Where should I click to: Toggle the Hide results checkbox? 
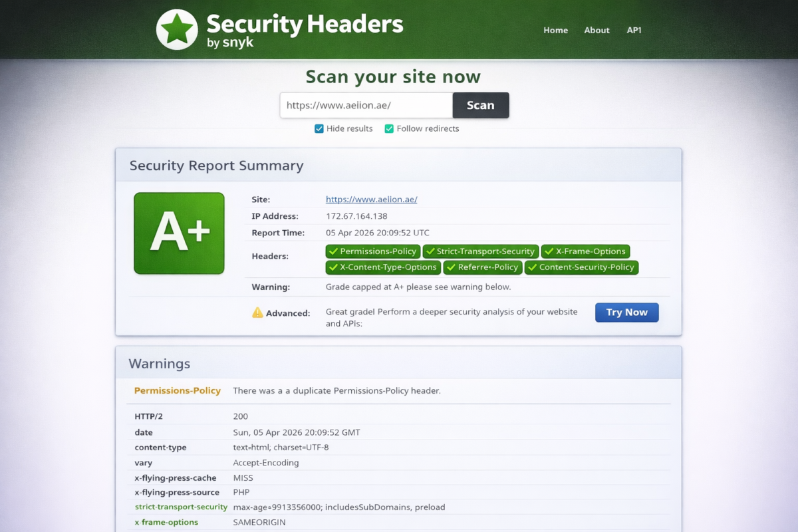[319, 128]
